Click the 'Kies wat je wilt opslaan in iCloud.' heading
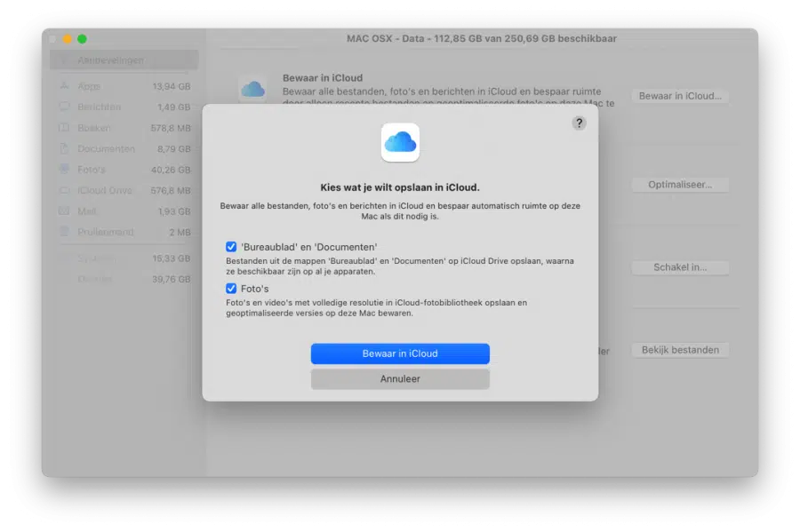This screenshot has height=532, width=800. coord(400,187)
